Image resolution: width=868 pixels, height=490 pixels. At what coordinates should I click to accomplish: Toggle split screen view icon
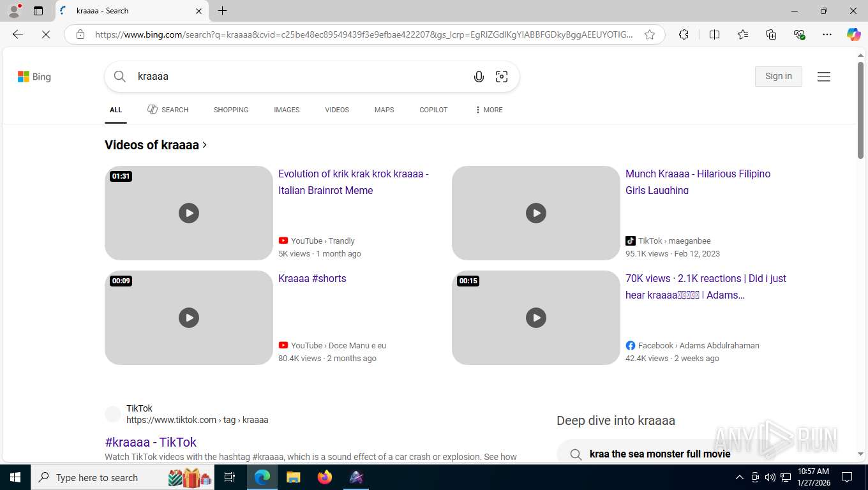715,34
